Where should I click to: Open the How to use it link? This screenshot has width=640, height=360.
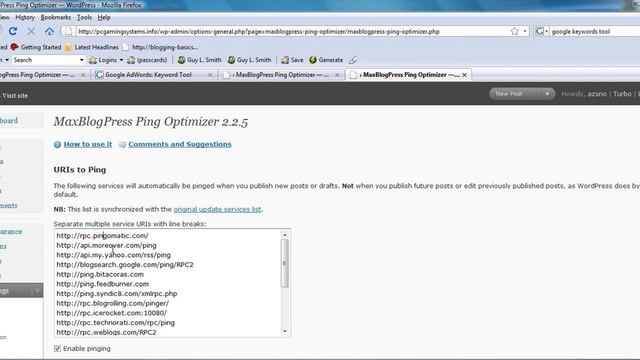88,144
